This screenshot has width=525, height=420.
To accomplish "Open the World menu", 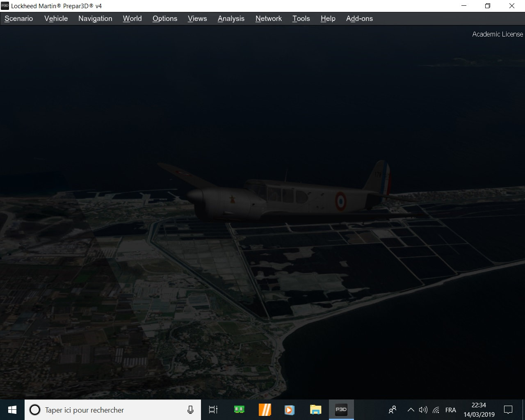I will [x=132, y=18].
